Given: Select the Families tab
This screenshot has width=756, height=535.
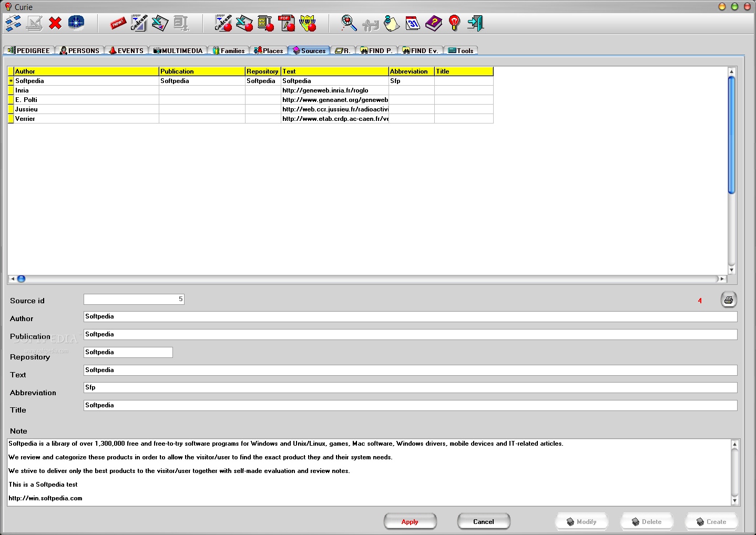Looking at the screenshot, I should [229, 50].
